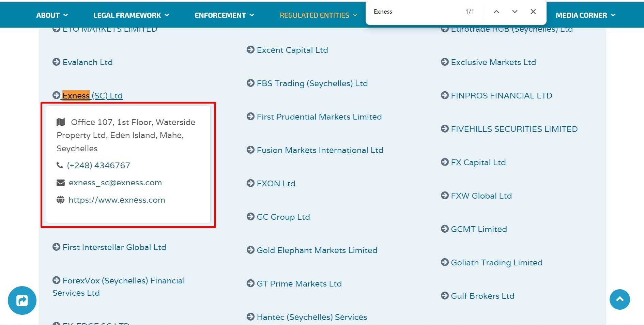Open the REGULATED ENTITIES menu
This screenshot has width=644, height=325.
(318, 15)
